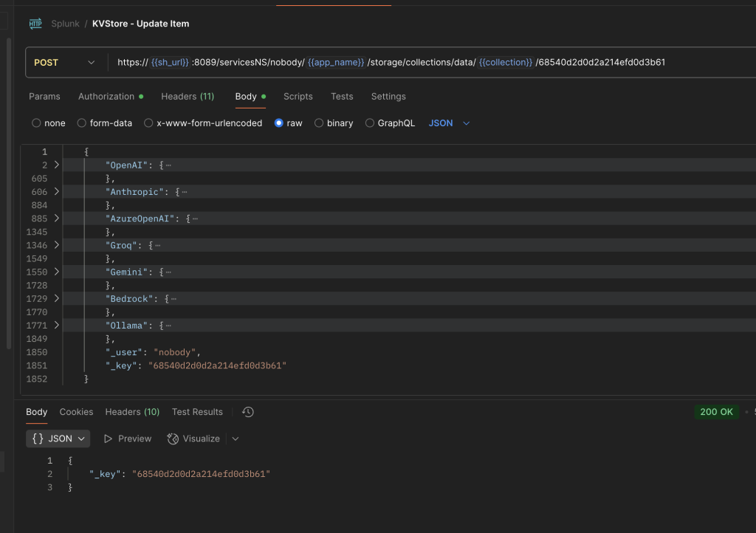
Task: Expand the Groq JSON block
Action: pos(56,245)
